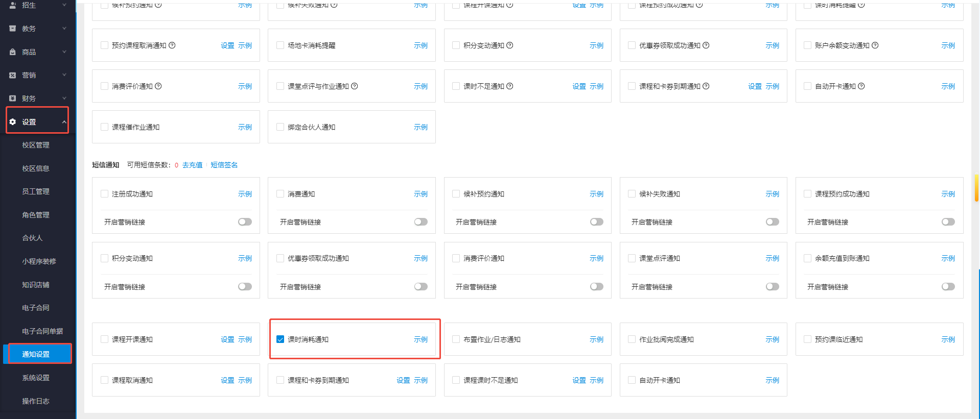Open 合伙人 in sidebar
The image size is (980, 419).
pos(32,238)
